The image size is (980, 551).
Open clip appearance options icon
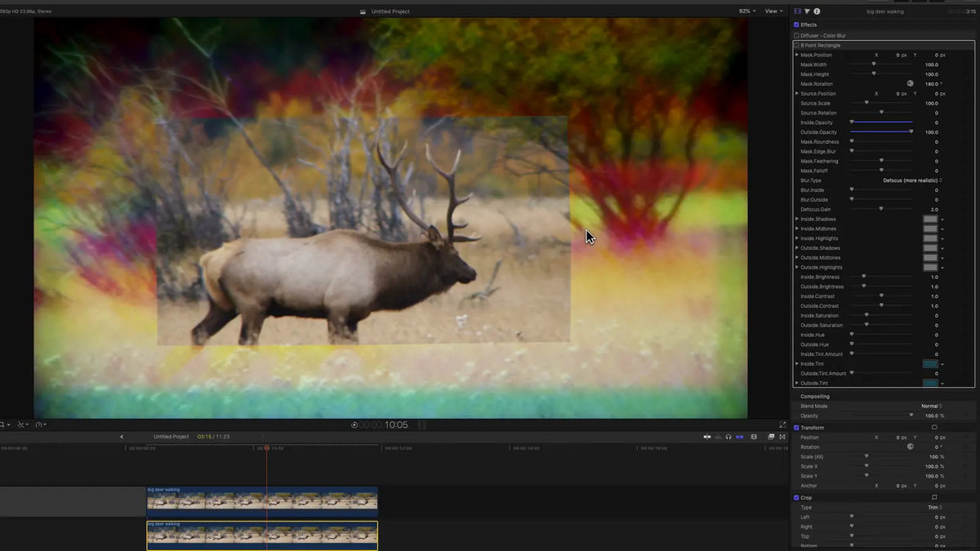[x=753, y=437]
